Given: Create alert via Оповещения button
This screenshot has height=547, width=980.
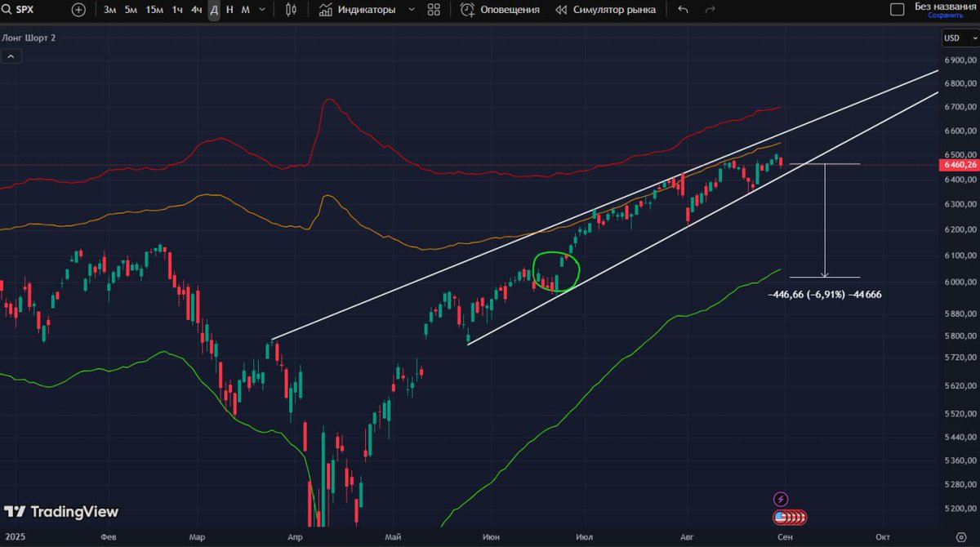Looking at the screenshot, I should [x=500, y=10].
